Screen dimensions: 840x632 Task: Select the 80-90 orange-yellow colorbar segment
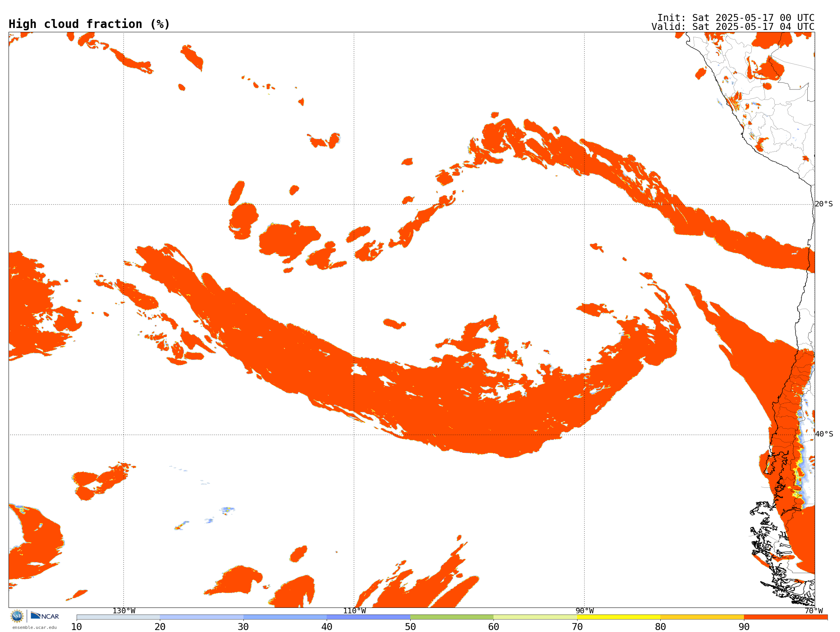(x=702, y=617)
